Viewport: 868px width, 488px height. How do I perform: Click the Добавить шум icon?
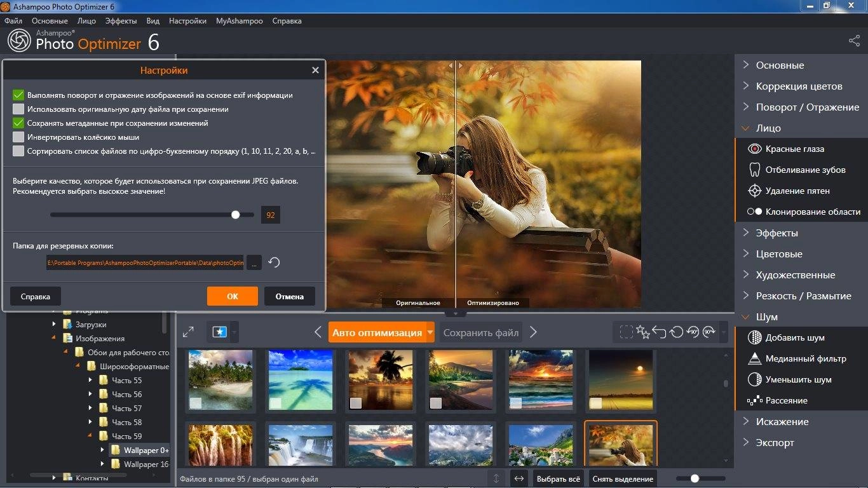click(x=754, y=337)
